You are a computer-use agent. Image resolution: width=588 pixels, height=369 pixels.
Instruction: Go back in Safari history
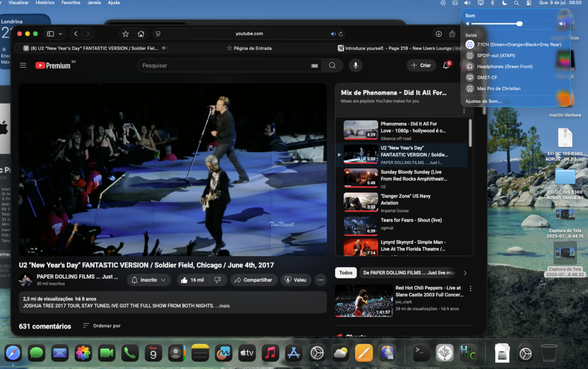pos(76,33)
